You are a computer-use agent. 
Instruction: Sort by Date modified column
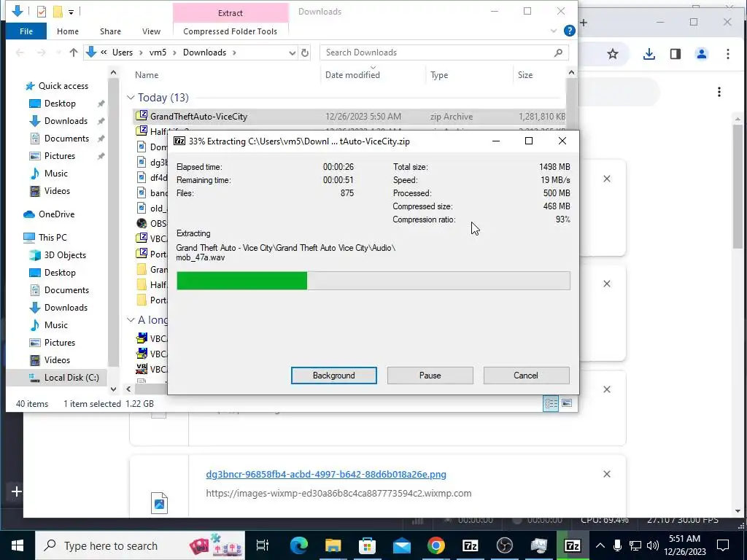[x=352, y=75]
